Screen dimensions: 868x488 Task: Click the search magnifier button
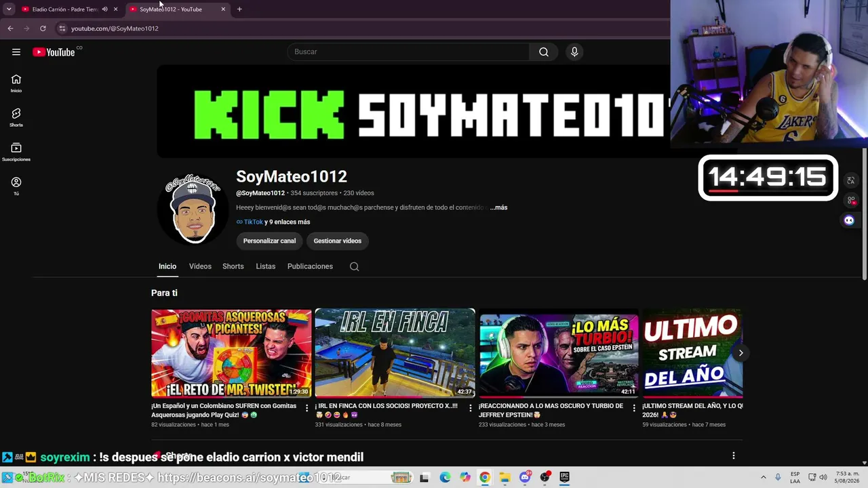[544, 52]
